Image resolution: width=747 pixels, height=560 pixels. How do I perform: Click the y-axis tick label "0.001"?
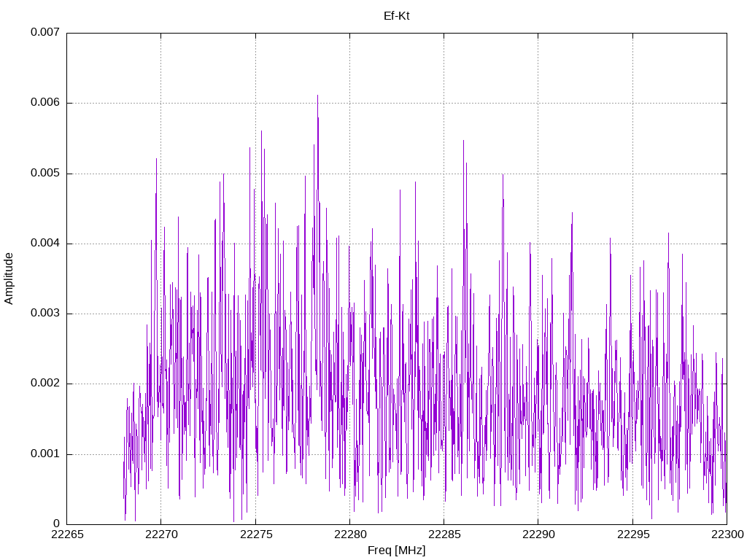[45, 454]
